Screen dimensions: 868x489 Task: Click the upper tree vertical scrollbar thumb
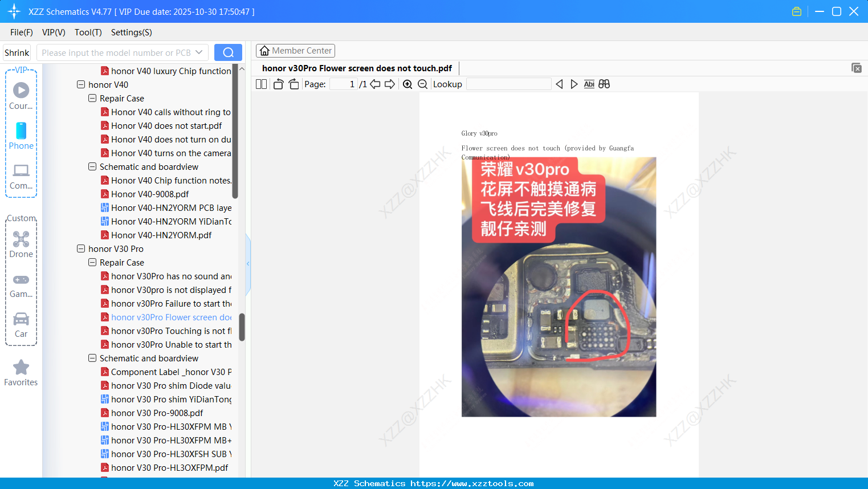click(235, 131)
